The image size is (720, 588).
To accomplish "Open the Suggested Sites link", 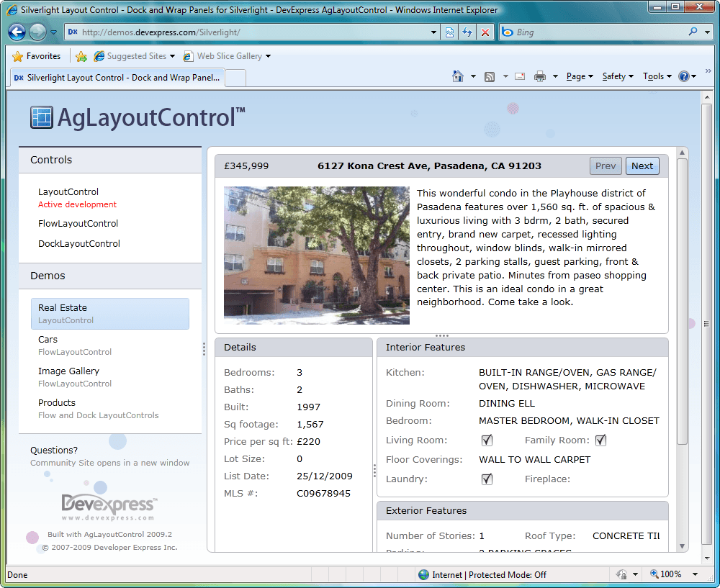I will [x=134, y=56].
